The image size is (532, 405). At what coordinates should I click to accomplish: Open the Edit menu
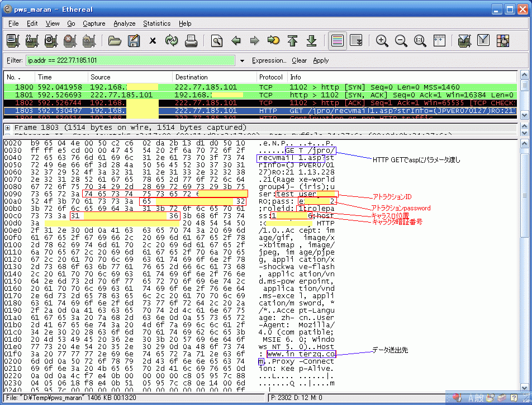tap(32, 23)
